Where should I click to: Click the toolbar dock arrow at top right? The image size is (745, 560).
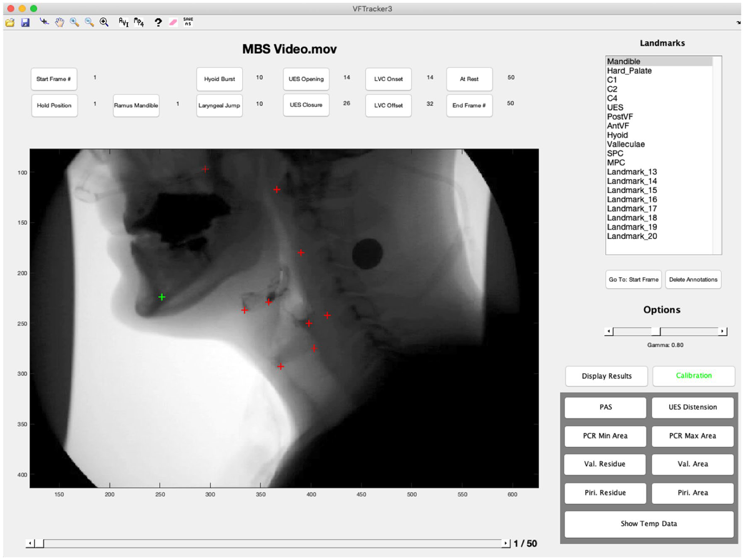tap(738, 23)
